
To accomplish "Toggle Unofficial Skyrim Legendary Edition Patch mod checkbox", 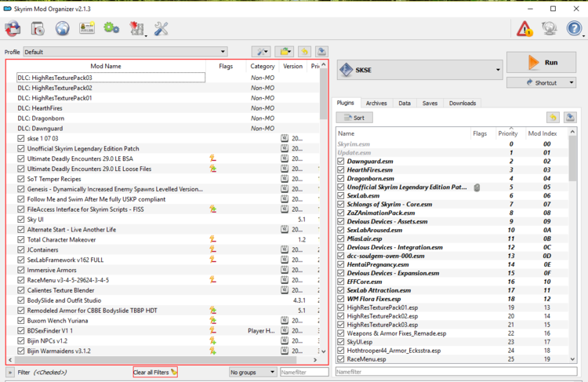I will 21,148.
